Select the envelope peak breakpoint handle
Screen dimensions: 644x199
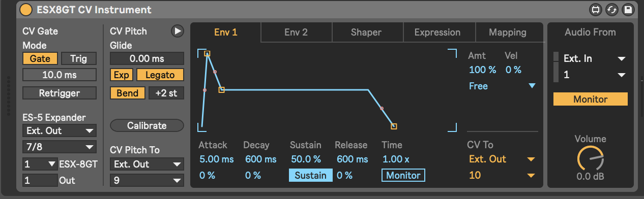point(207,53)
